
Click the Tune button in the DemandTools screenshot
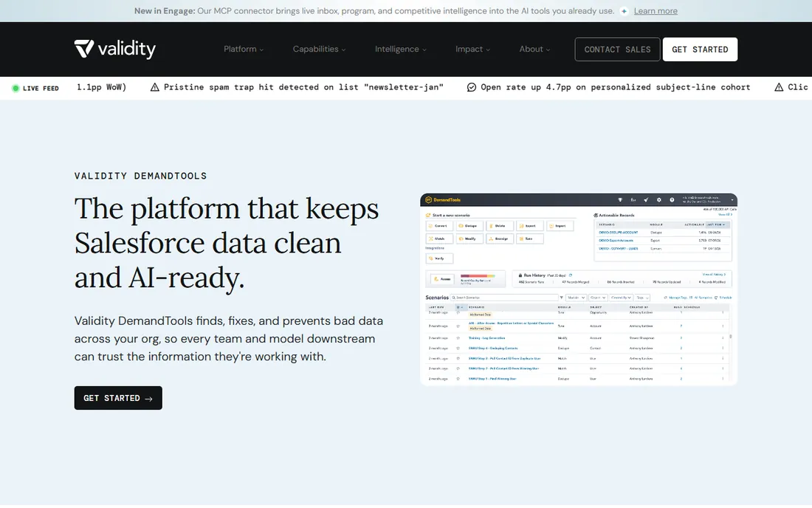(530, 238)
